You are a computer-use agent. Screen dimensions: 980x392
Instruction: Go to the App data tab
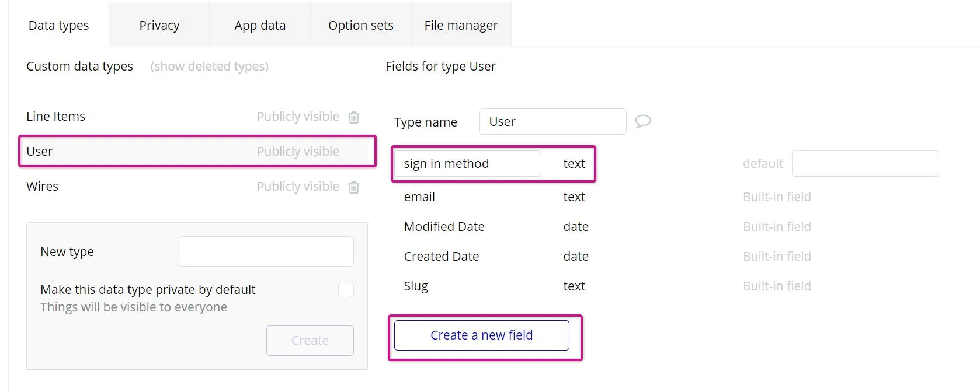point(260,25)
